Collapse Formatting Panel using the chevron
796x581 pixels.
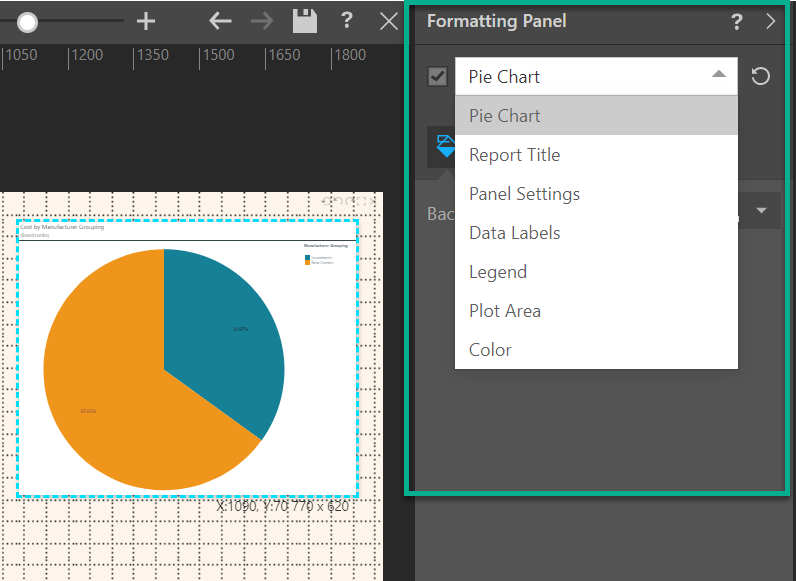coord(771,21)
